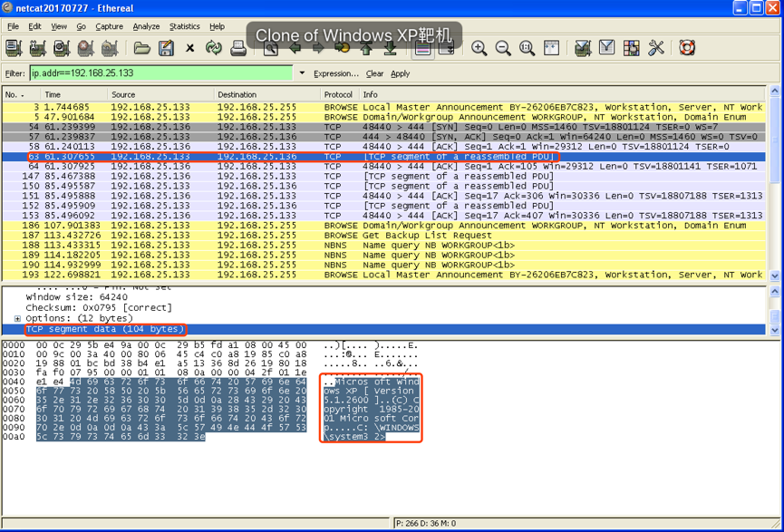Sort by the Info column header
Screen dimensions: 784x532
(563, 94)
